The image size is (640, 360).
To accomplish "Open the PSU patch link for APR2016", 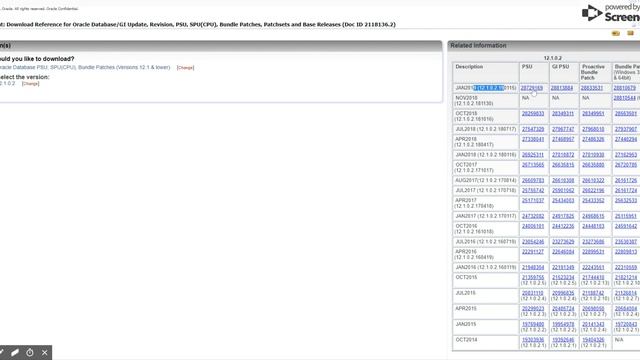I will [x=533, y=252].
